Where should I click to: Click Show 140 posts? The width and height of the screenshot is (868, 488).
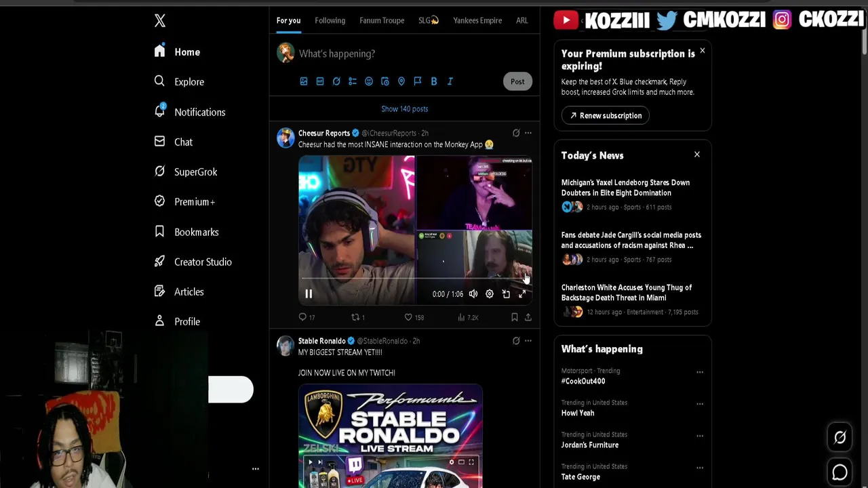click(404, 108)
